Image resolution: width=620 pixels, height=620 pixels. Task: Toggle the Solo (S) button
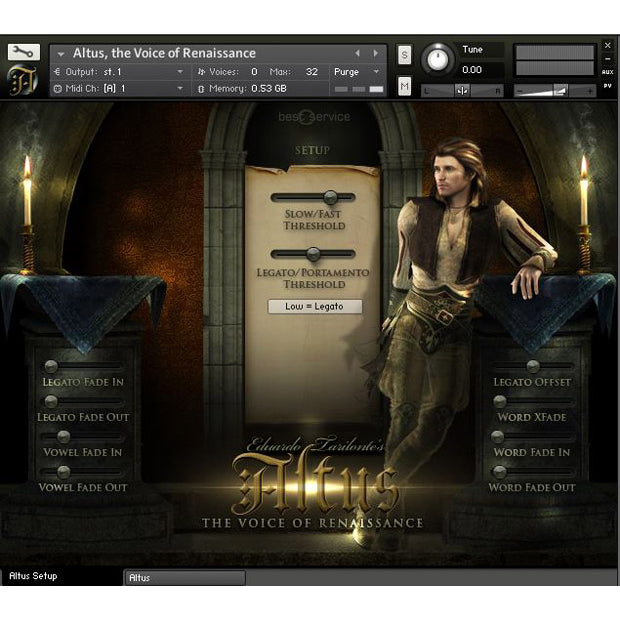[x=404, y=54]
